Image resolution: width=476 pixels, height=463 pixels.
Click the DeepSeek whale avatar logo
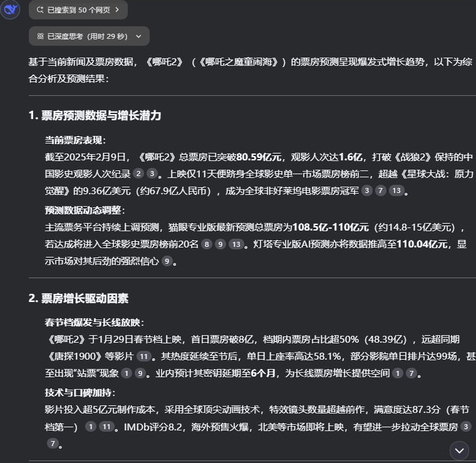pos(11,9)
